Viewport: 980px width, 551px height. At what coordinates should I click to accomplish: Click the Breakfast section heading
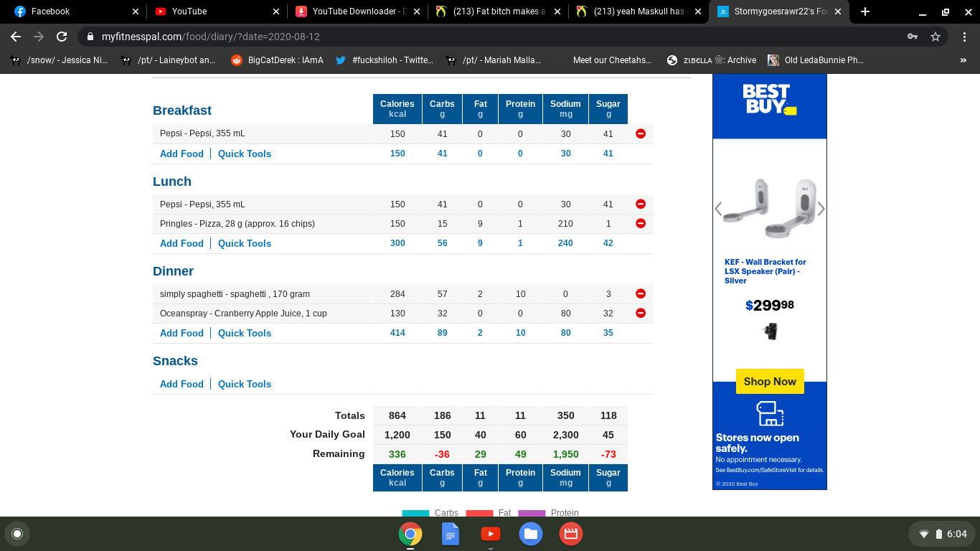click(182, 110)
